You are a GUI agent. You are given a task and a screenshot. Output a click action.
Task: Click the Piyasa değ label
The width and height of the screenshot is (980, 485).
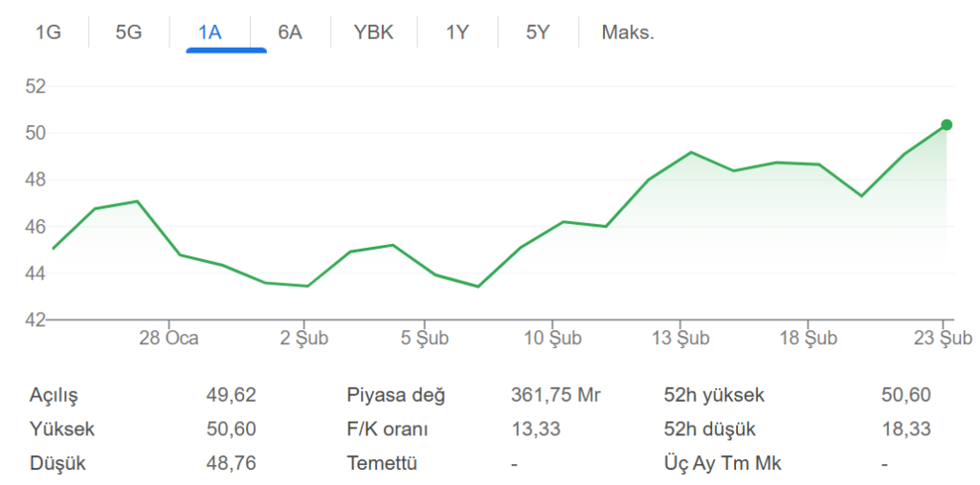point(396,395)
